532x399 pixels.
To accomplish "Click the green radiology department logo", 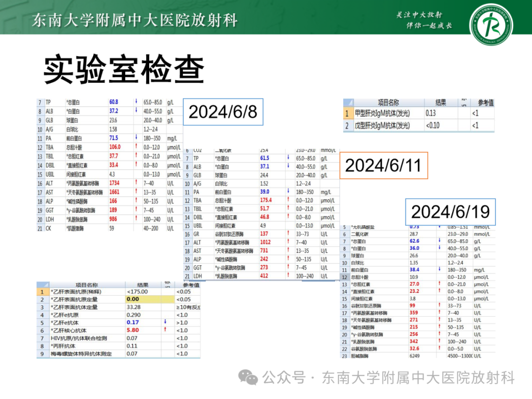I will pyautogui.click(x=491, y=25).
